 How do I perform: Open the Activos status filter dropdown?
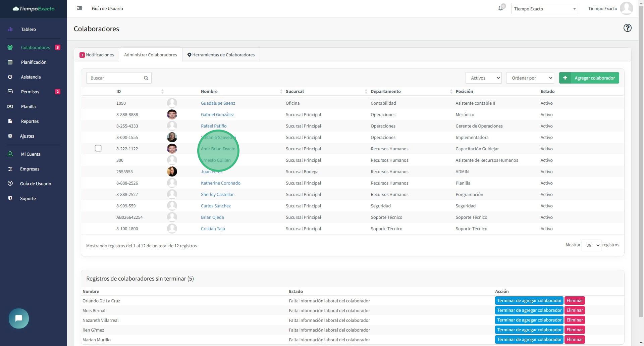483,78
